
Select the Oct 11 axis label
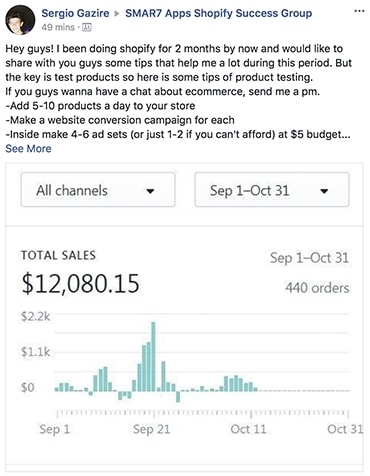click(x=249, y=429)
